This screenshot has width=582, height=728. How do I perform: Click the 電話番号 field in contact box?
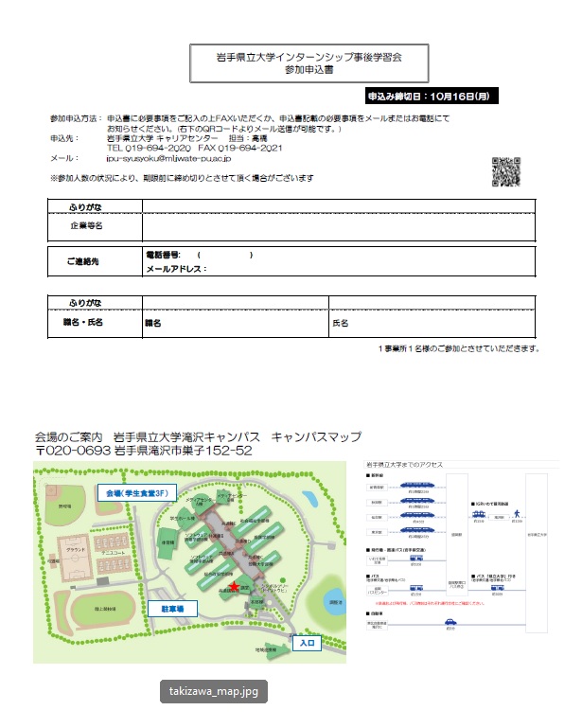tap(200, 255)
